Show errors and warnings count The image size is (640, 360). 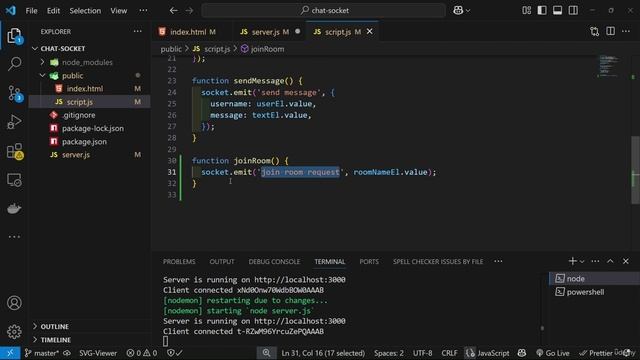pos(142,353)
